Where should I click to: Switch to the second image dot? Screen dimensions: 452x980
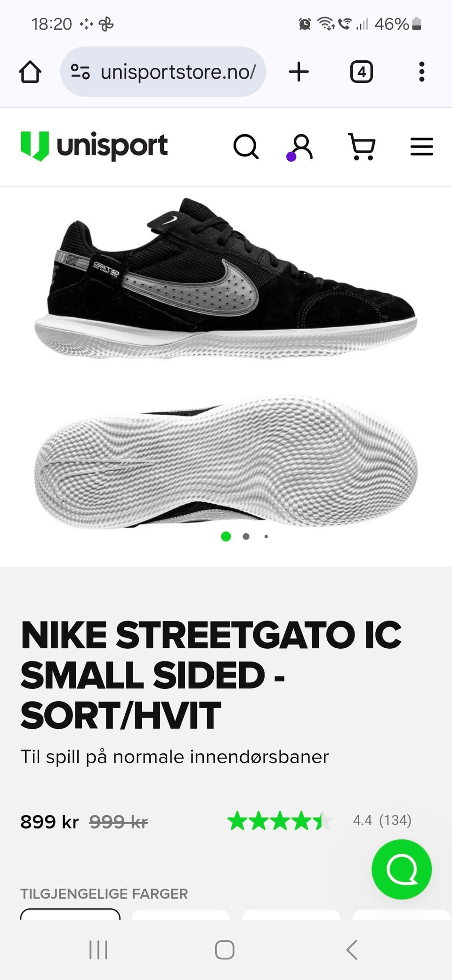[x=246, y=536]
